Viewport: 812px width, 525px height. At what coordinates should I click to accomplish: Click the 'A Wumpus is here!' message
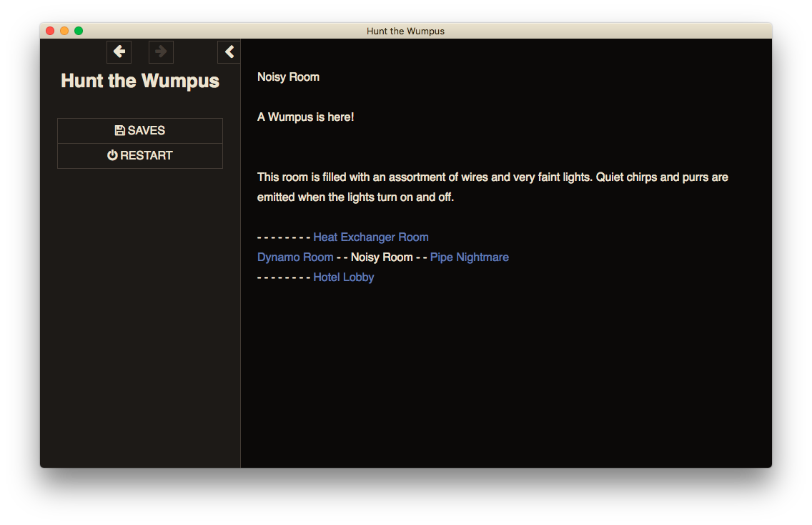(305, 117)
